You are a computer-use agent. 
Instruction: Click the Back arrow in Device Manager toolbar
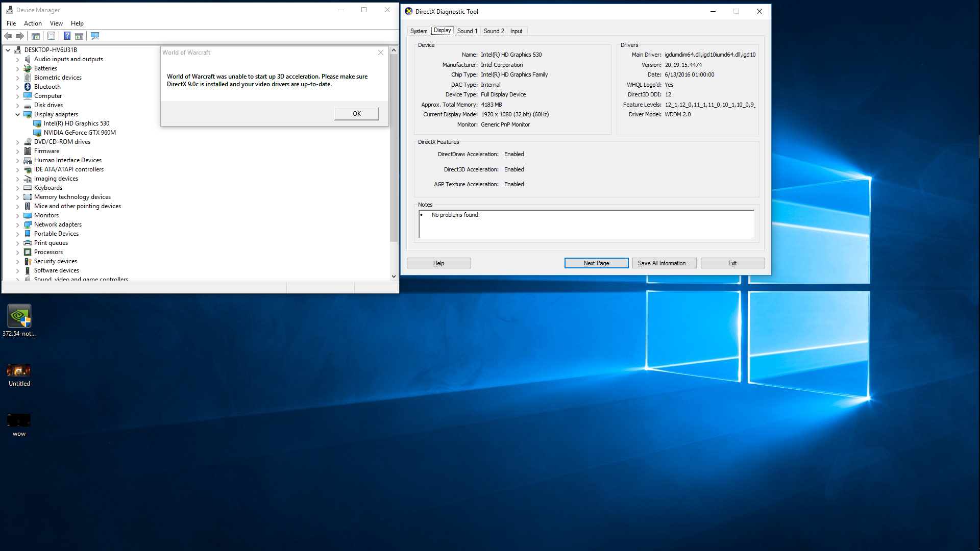pyautogui.click(x=8, y=36)
